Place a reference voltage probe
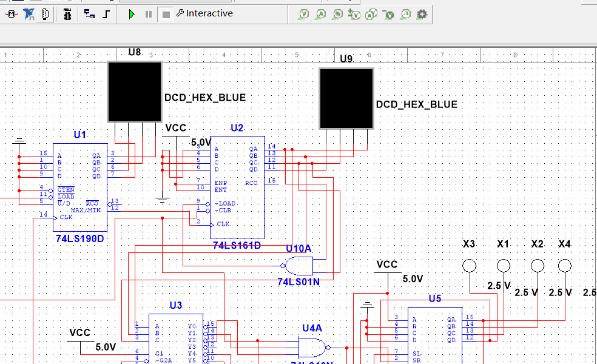 (388, 14)
